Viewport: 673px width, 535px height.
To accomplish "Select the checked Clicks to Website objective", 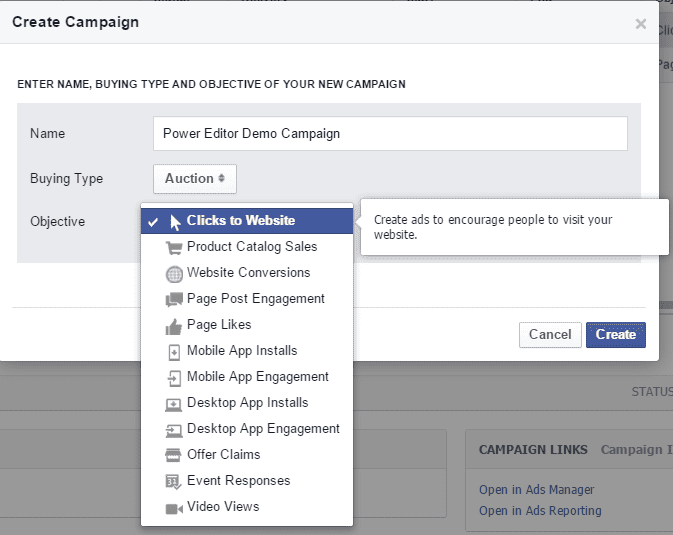I will click(240, 221).
